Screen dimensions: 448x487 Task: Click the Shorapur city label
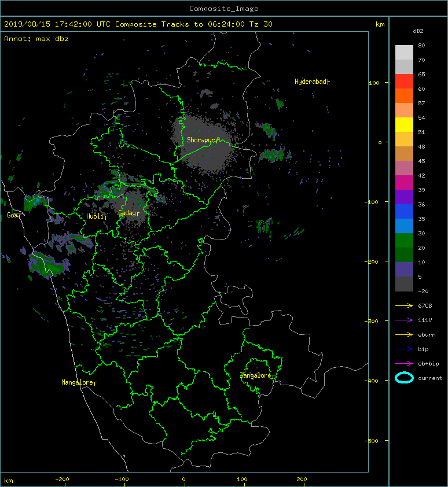point(201,140)
